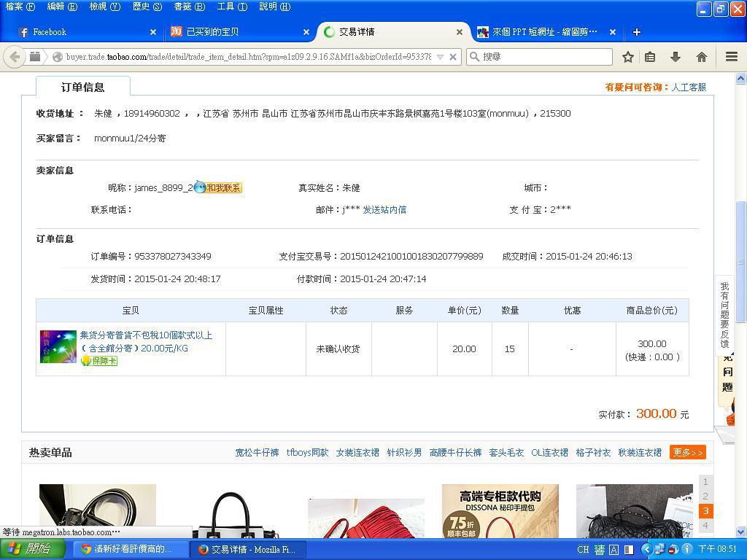Open the 檢視 menu

pos(105,7)
